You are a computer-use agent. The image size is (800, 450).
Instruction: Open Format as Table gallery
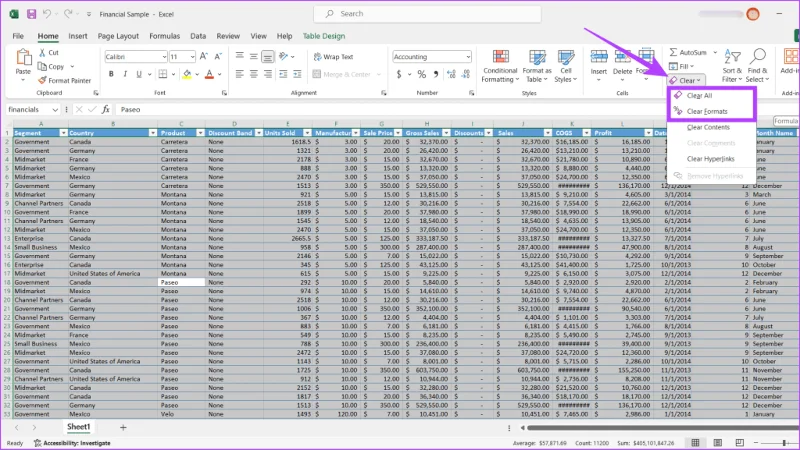click(537, 66)
